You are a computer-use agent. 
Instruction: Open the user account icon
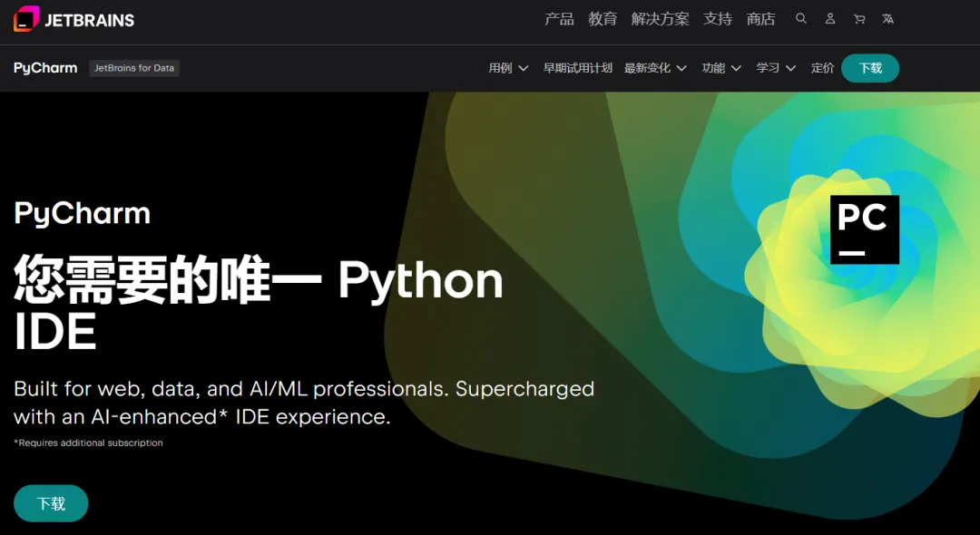830,19
